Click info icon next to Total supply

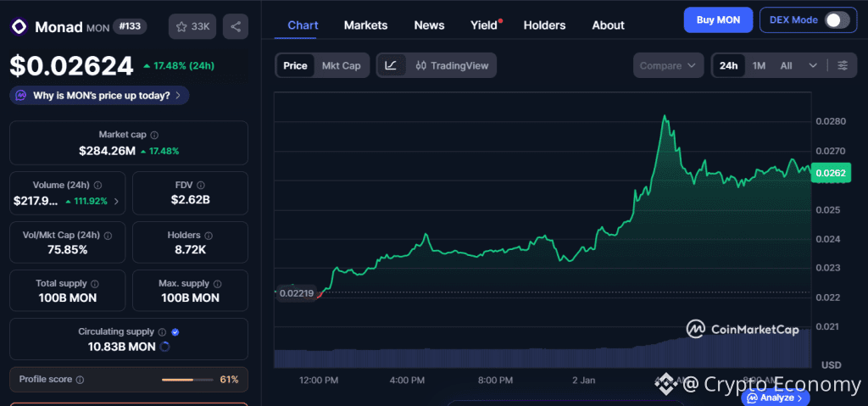(x=95, y=284)
